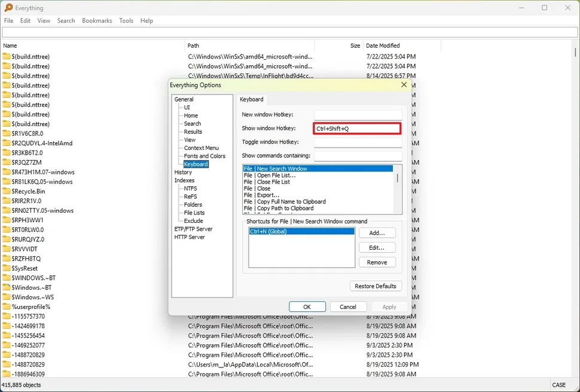The height and width of the screenshot is (392, 580).
Task: Select the Fonts and Colors settings page
Action: [204, 156]
